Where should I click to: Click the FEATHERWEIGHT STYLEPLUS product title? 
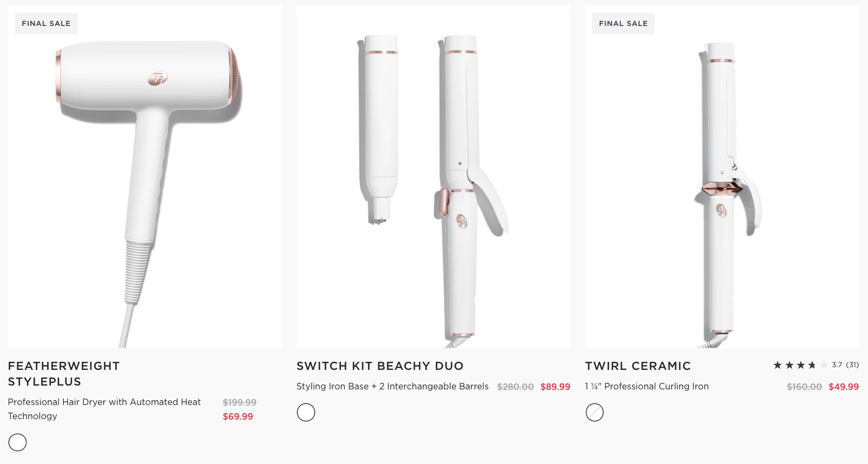click(x=64, y=374)
